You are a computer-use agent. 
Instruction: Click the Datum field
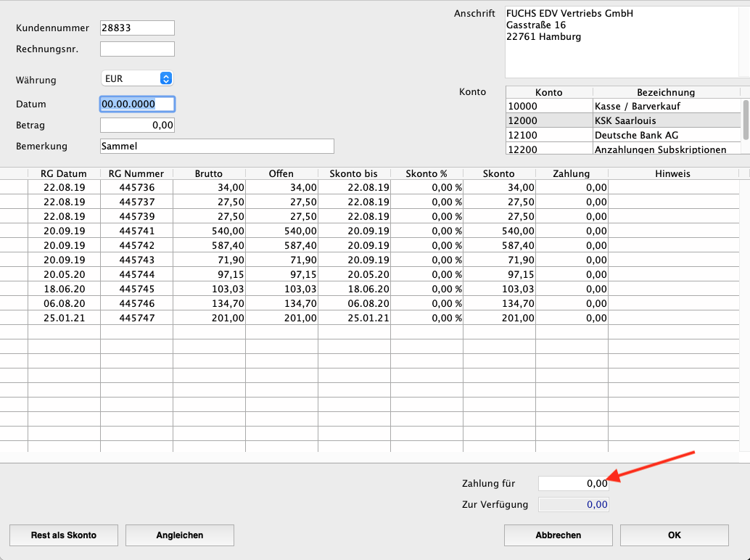click(137, 104)
